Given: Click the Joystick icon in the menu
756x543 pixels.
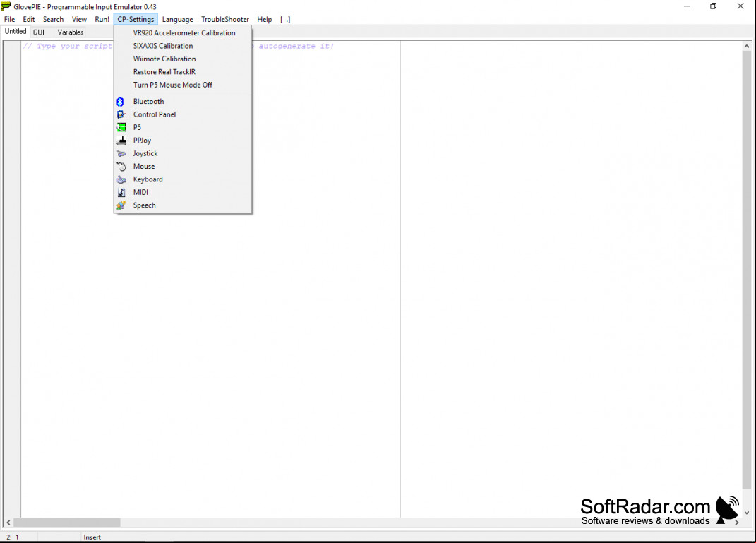Looking at the screenshot, I should point(121,154).
